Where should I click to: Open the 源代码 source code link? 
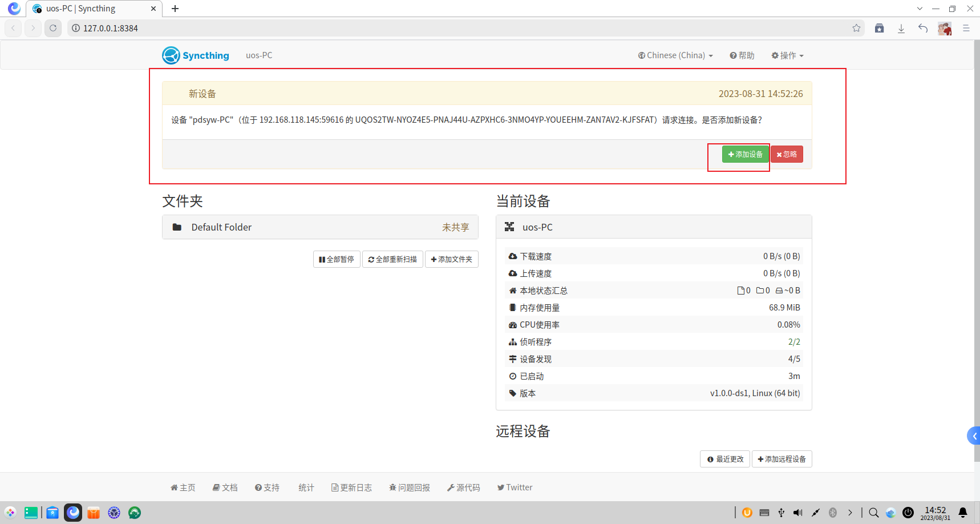(464, 487)
